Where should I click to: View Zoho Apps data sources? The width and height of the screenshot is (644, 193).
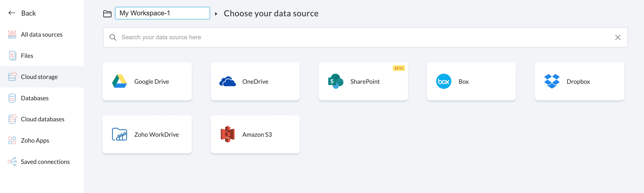tap(35, 140)
